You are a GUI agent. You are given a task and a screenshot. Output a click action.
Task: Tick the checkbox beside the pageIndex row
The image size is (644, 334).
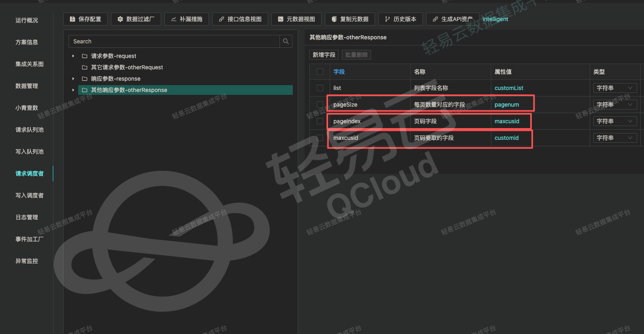click(320, 121)
